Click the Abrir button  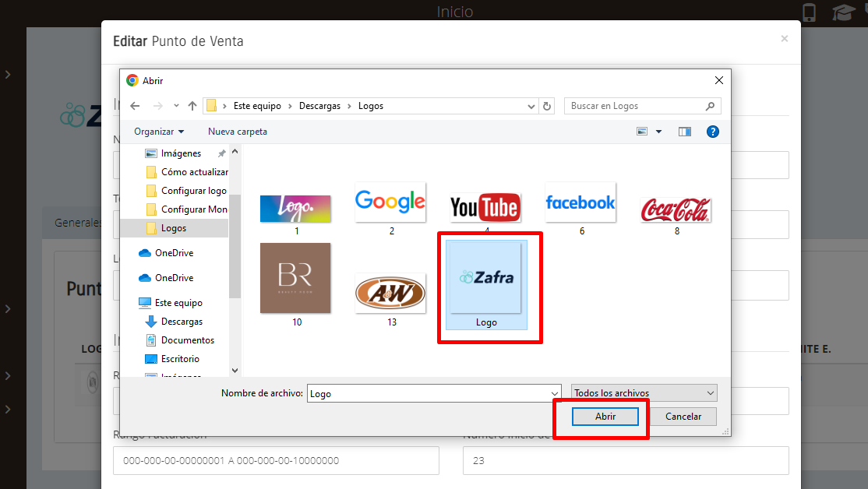tap(605, 417)
